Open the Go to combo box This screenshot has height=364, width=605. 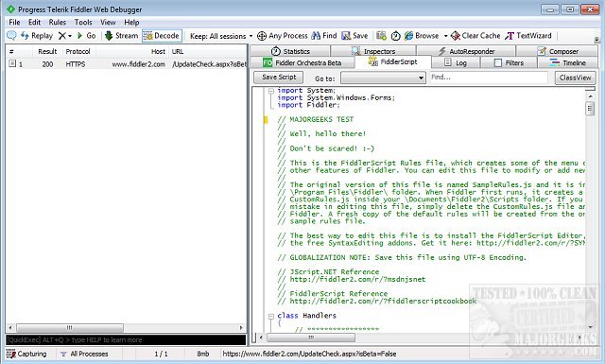(x=383, y=78)
